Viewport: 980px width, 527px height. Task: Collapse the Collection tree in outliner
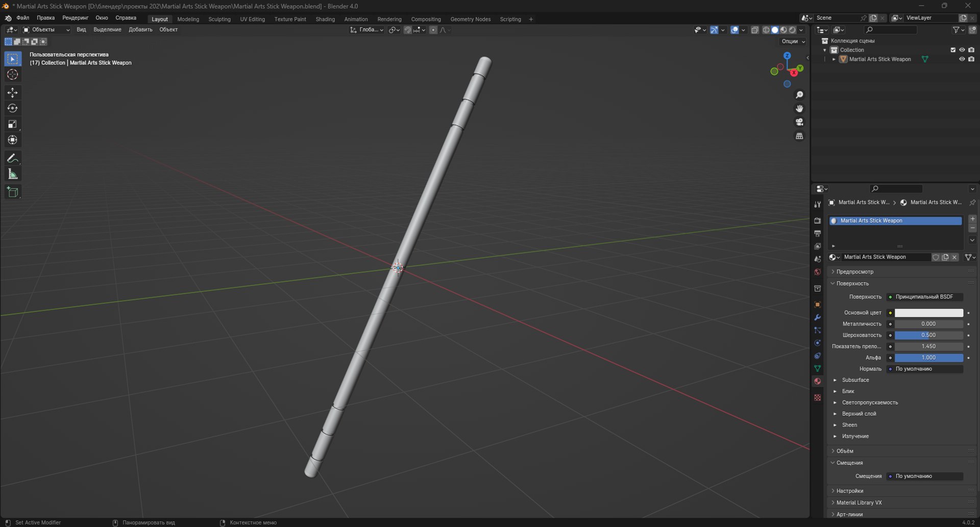click(825, 50)
